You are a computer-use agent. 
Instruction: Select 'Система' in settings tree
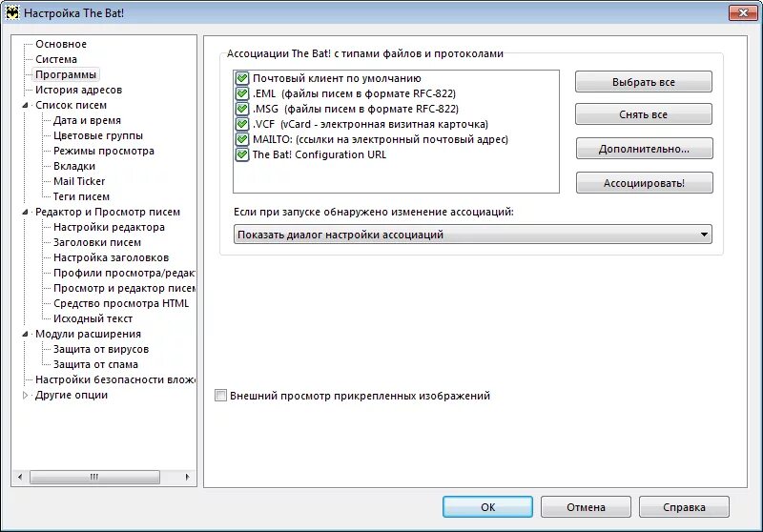point(56,59)
